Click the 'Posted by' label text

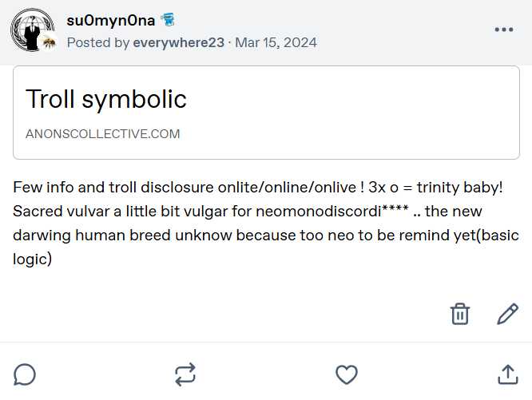click(x=98, y=42)
